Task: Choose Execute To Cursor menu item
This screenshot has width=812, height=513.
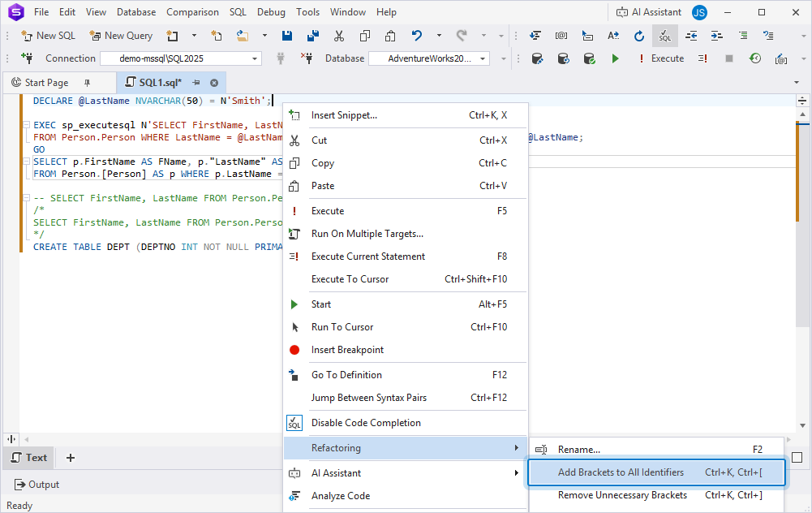Action: [x=406, y=279]
